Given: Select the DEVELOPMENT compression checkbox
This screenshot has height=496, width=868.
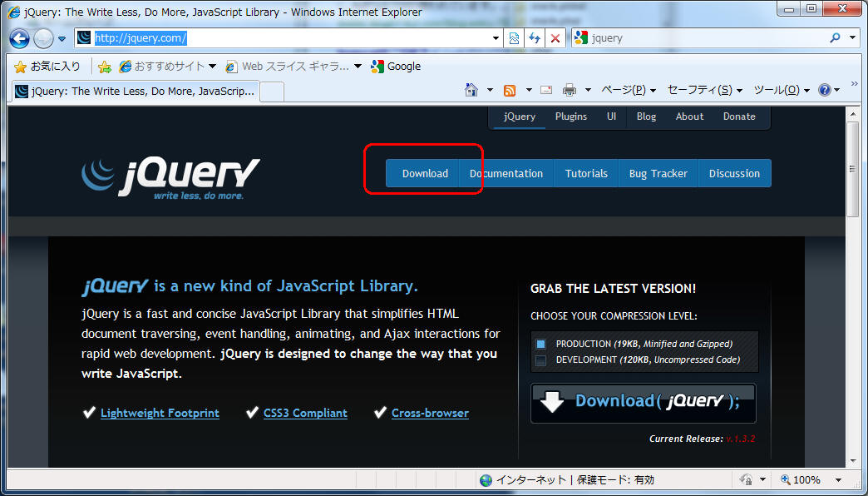Looking at the screenshot, I should point(540,360).
